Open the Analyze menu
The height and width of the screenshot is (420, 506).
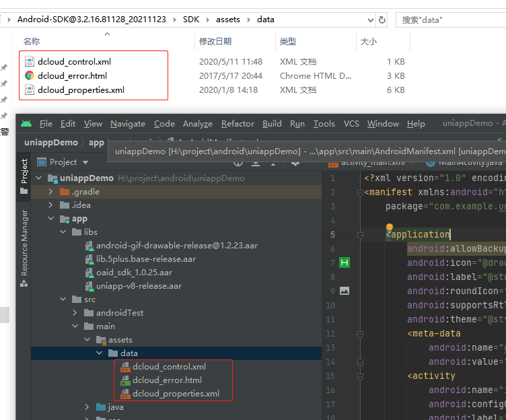(198, 124)
